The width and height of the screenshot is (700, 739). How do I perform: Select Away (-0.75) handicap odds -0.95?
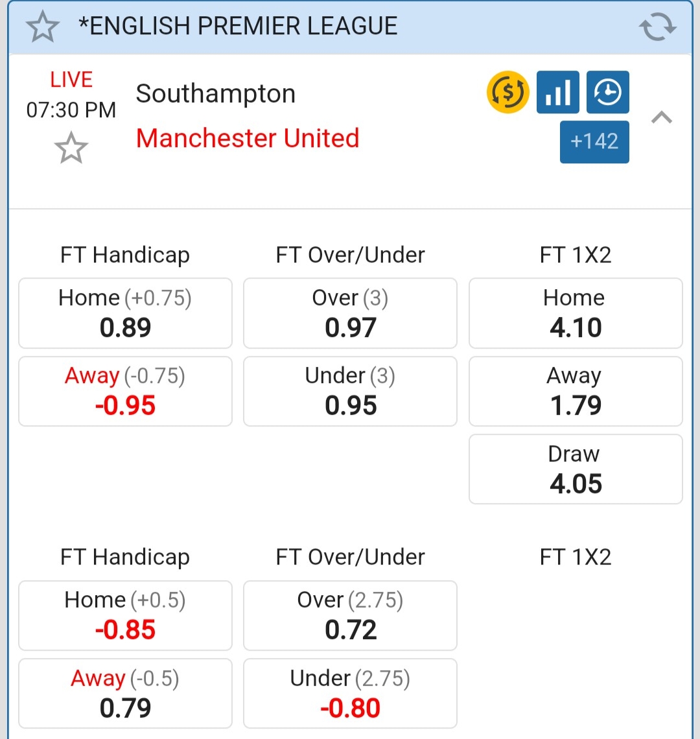(125, 391)
